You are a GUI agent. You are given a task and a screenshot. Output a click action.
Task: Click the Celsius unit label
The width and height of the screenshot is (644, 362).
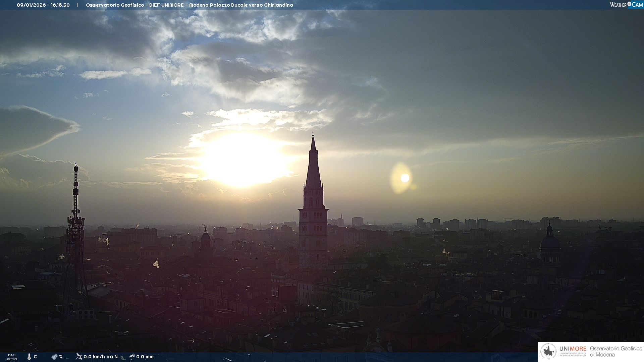[x=35, y=357]
